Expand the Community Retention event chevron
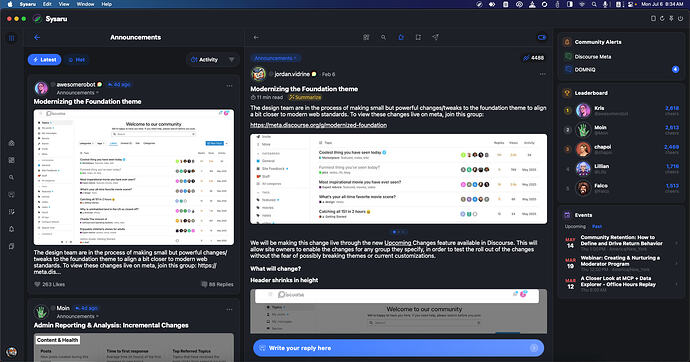690x362 pixels. (676, 243)
